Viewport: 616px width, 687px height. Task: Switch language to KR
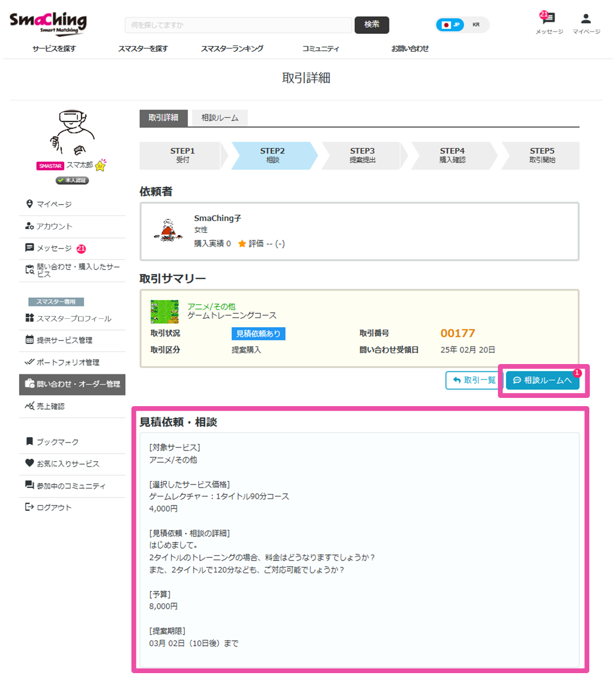(x=476, y=25)
